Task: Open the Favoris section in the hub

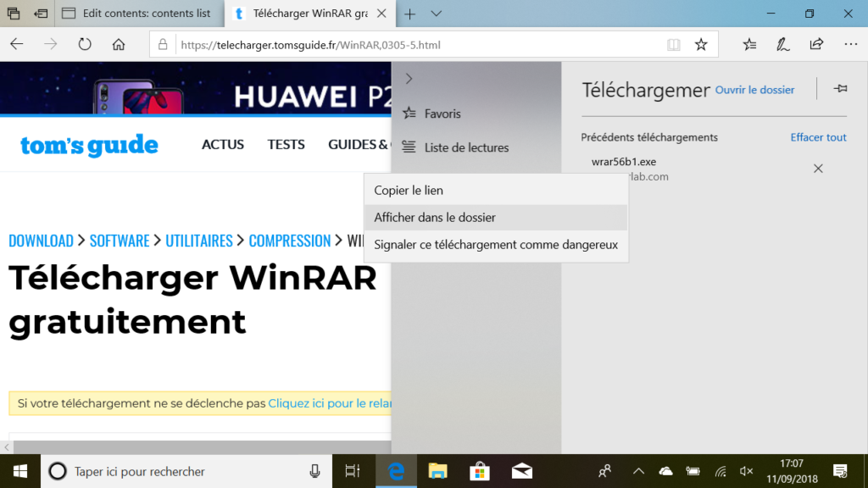Action: [476, 114]
